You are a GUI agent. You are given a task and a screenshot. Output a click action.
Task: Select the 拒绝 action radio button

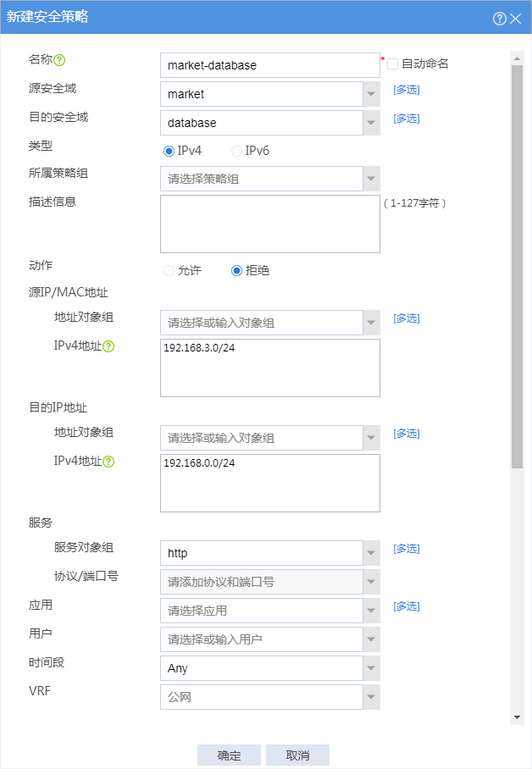pyautogui.click(x=236, y=271)
